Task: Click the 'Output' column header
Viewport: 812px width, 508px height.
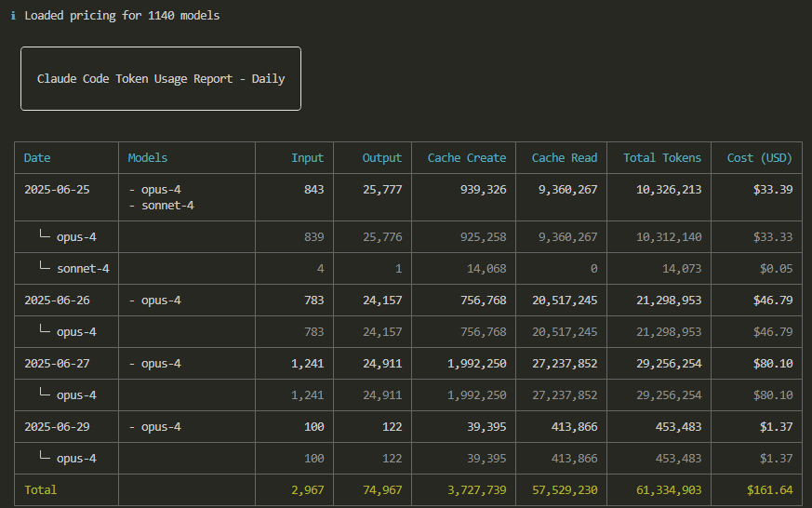Action: pos(381,158)
